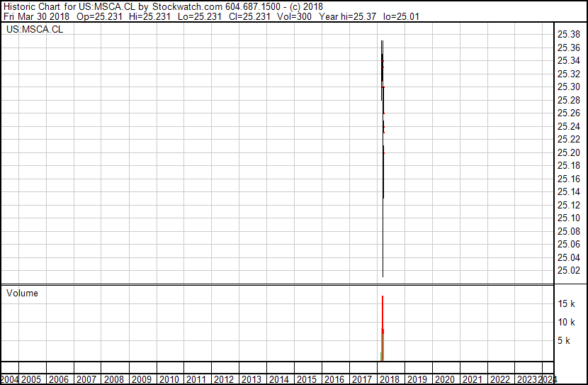Click the 25.02 price axis value
The width and height of the screenshot is (588, 385).
[568, 271]
